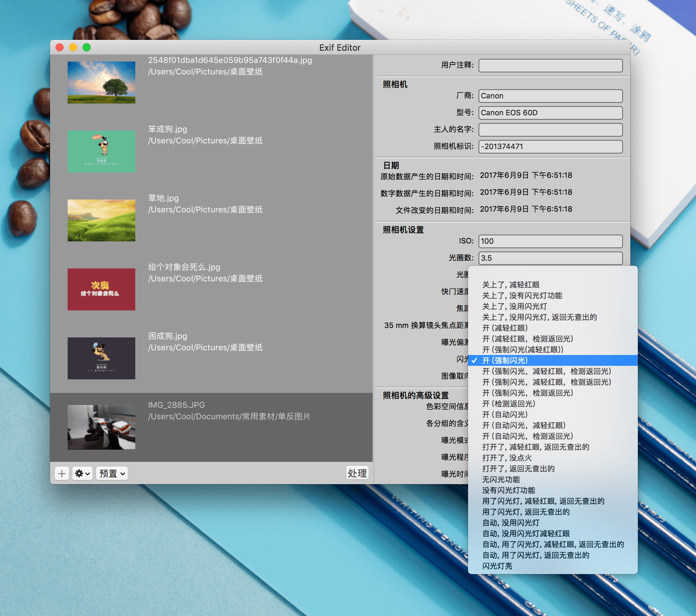
Task: Choose 打开了, 返回无查出的 option
Action: pyautogui.click(x=553, y=469)
